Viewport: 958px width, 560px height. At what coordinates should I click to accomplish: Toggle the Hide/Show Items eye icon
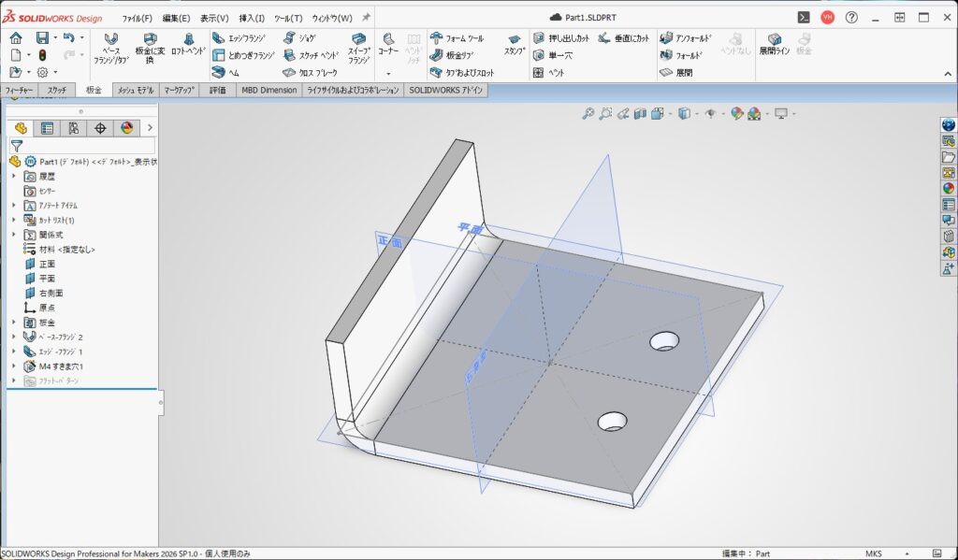(x=710, y=113)
